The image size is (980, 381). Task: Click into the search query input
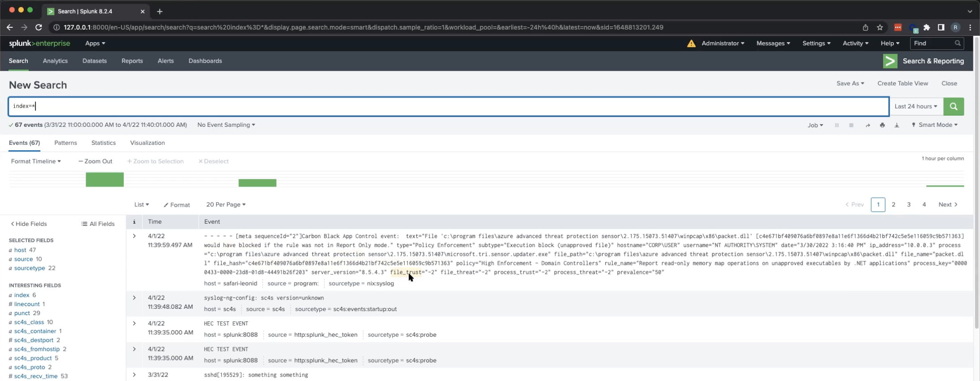coord(448,107)
